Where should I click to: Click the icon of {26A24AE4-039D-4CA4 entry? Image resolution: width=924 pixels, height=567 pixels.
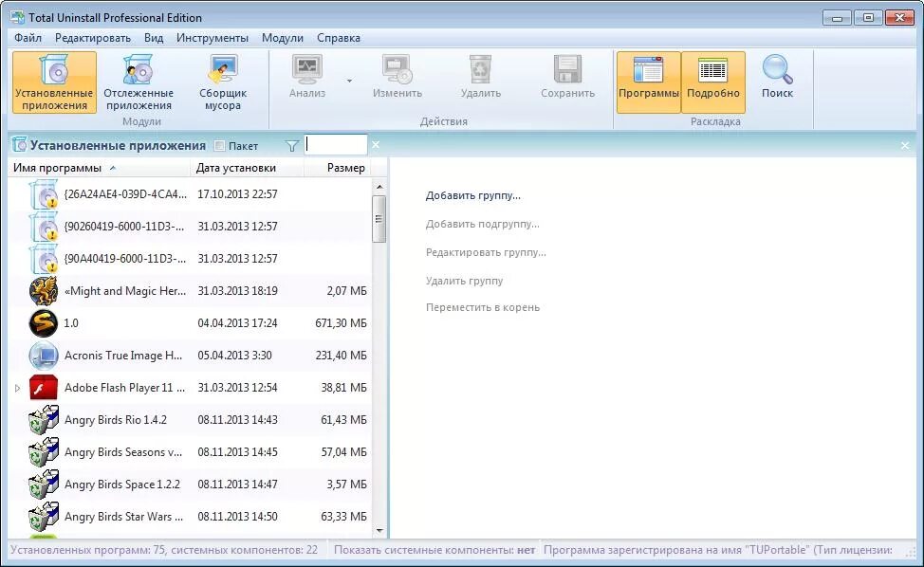(44, 194)
